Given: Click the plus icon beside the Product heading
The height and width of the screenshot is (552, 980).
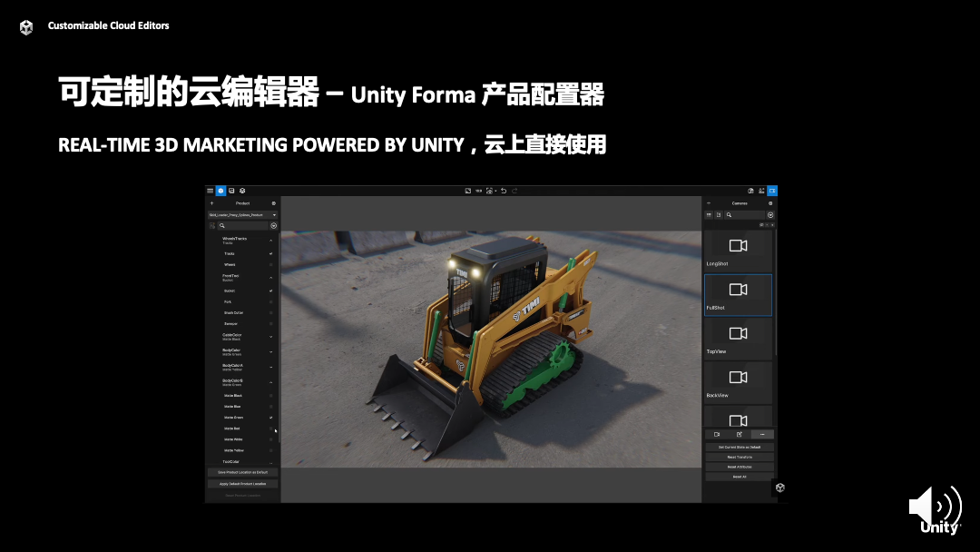Looking at the screenshot, I should coord(211,203).
